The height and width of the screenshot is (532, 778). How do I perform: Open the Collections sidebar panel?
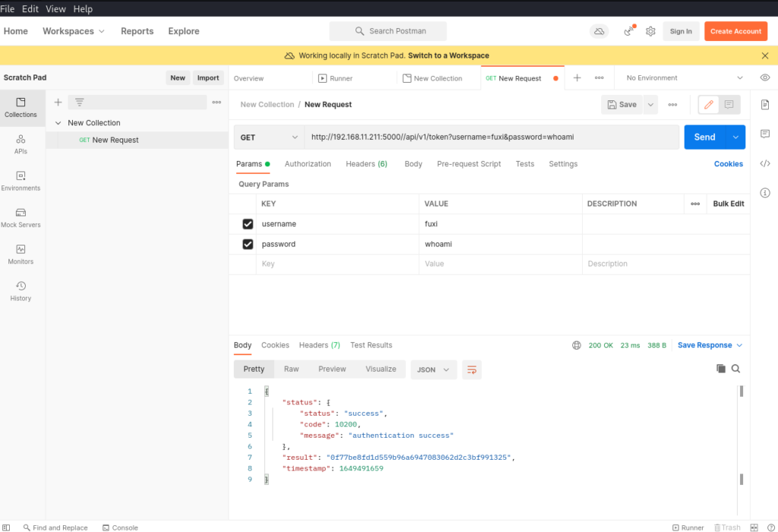tap(21, 108)
